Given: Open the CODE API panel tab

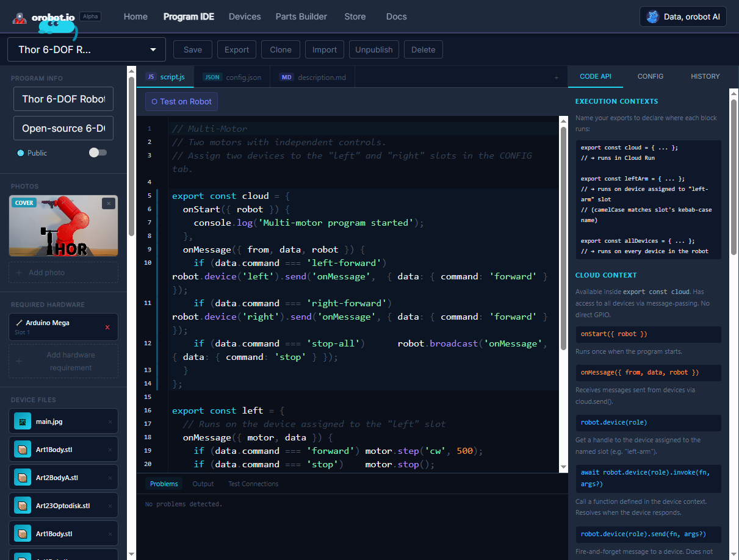Looking at the screenshot, I should coord(595,76).
